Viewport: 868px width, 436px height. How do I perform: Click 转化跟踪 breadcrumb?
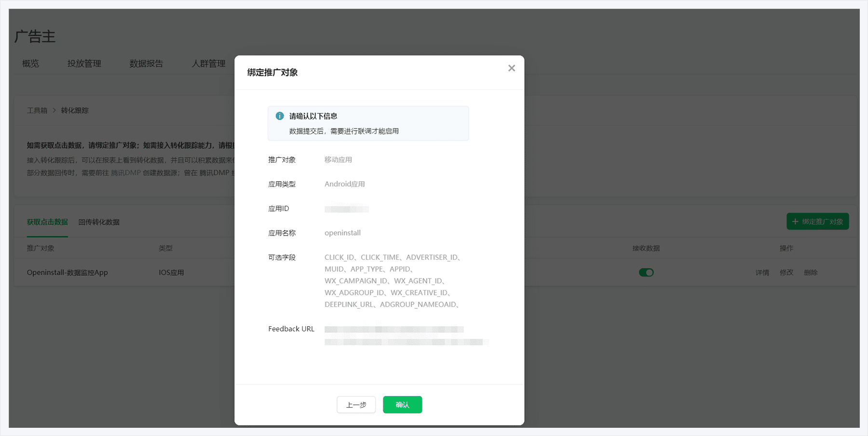click(75, 110)
